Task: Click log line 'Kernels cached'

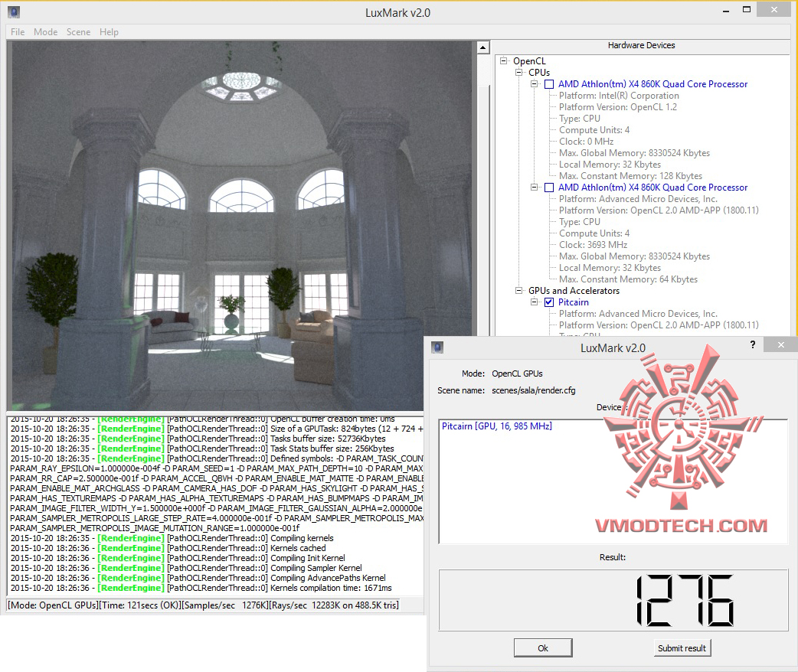Action: pos(168,548)
